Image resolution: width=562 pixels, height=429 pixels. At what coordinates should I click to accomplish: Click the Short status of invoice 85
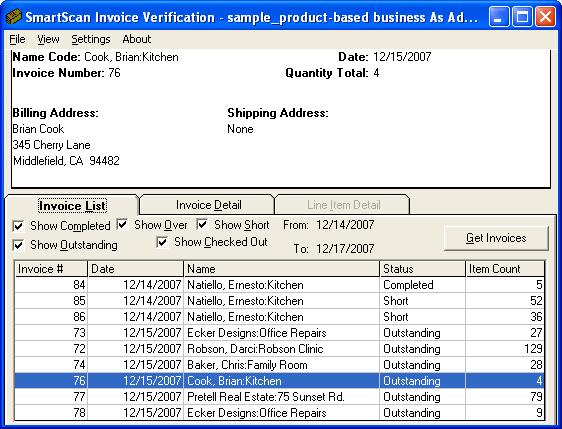click(x=396, y=301)
